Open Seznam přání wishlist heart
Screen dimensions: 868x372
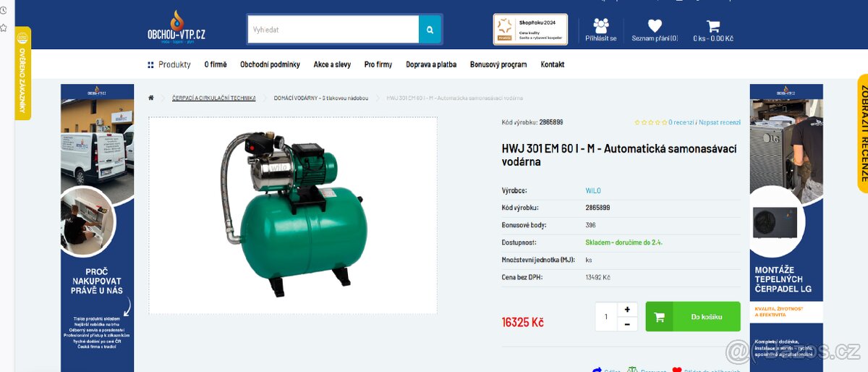click(x=655, y=30)
